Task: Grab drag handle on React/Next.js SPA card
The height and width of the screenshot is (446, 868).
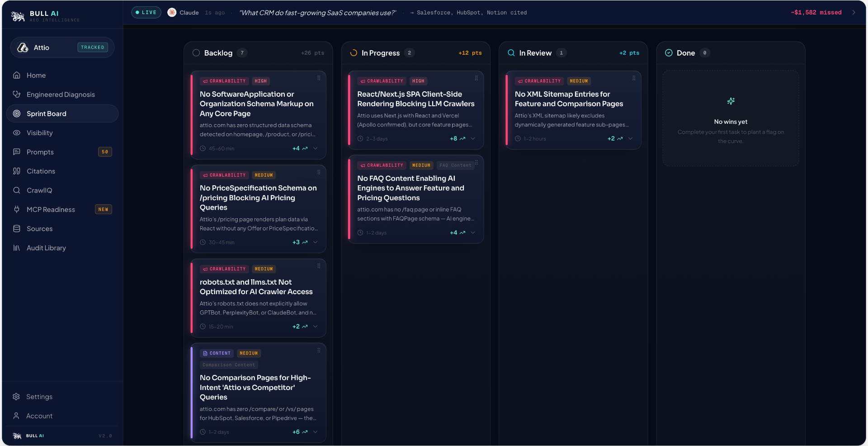Action: click(x=476, y=78)
